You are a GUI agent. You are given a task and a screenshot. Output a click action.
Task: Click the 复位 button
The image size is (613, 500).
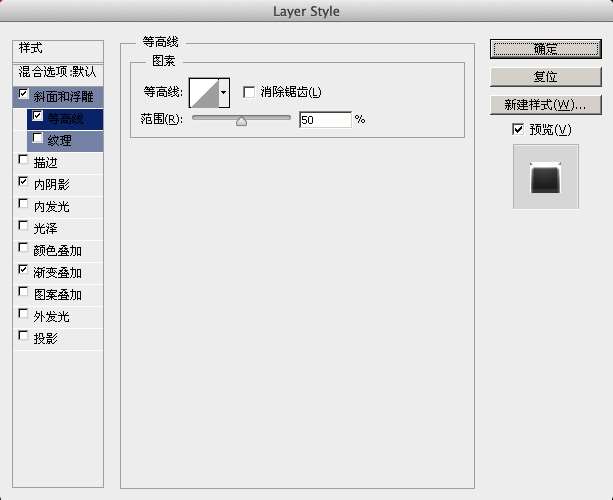[x=545, y=77]
